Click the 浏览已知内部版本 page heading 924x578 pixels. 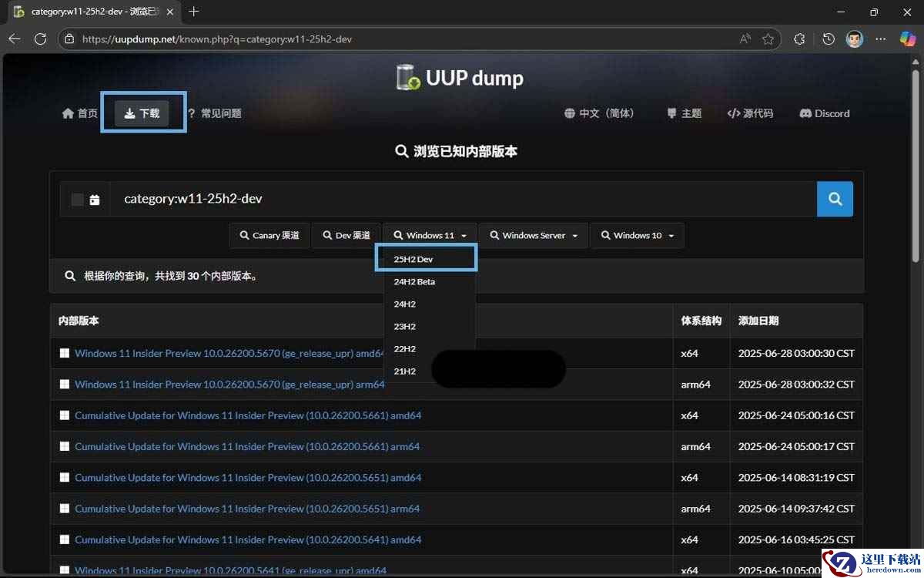point(456,151)
